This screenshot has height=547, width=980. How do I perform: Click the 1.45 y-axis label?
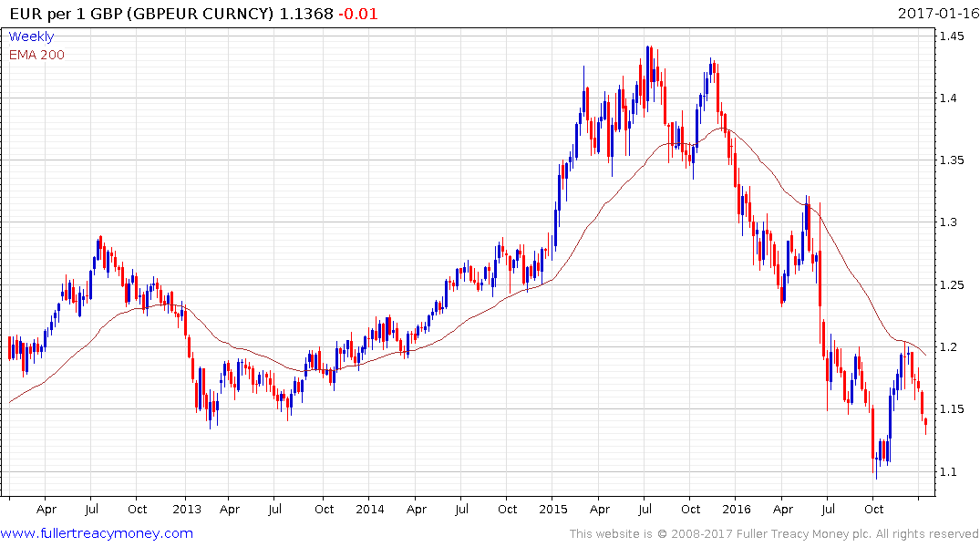952,36
